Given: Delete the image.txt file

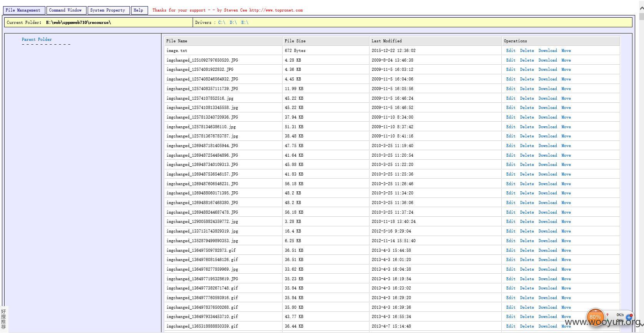Looking at the screenshot, I should pos(527,50).
